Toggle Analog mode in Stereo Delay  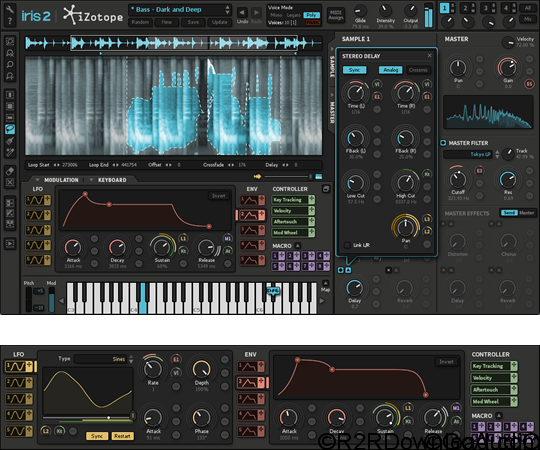(x=391, y=70)
